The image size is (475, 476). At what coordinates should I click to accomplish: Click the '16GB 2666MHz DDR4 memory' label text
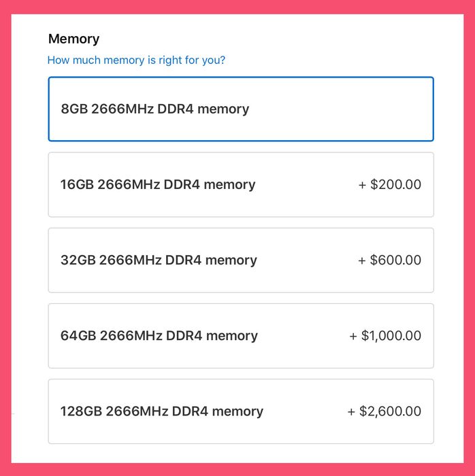(158, 185)
